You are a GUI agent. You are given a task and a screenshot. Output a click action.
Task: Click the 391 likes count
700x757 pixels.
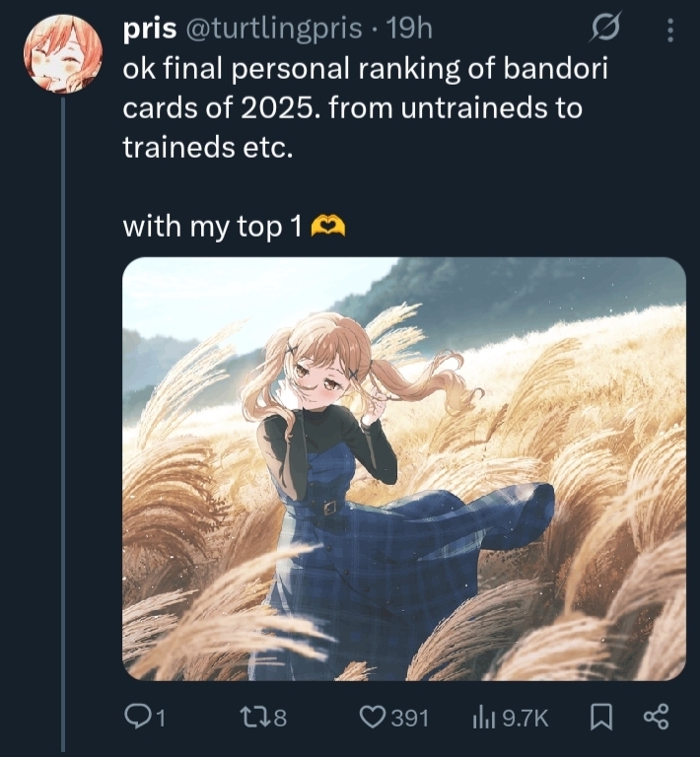(x=409, y=718)
